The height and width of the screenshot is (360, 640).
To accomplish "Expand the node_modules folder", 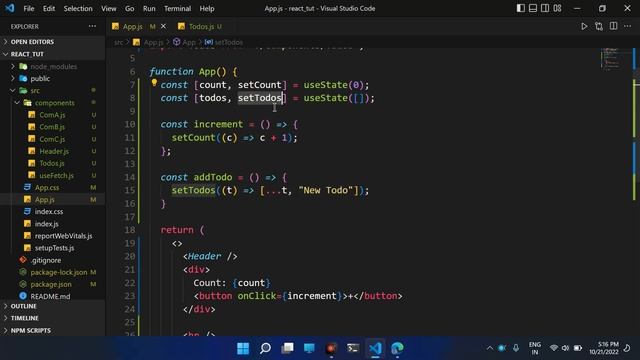I will click(52, 66).
